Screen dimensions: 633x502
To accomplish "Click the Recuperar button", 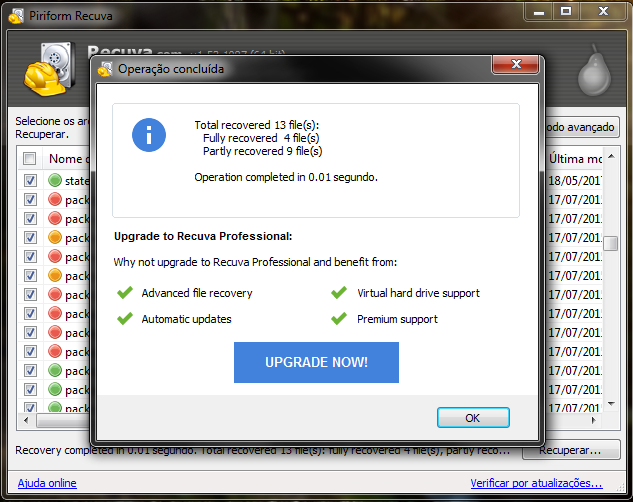I will pos(570,450).
